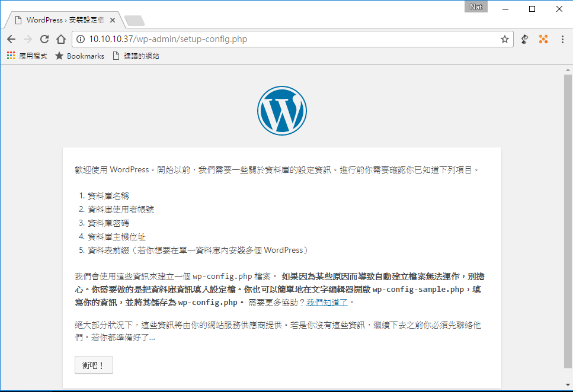Screen dimensions: 573x392
Task: Open a new browser tab
Action: (135, 21)
